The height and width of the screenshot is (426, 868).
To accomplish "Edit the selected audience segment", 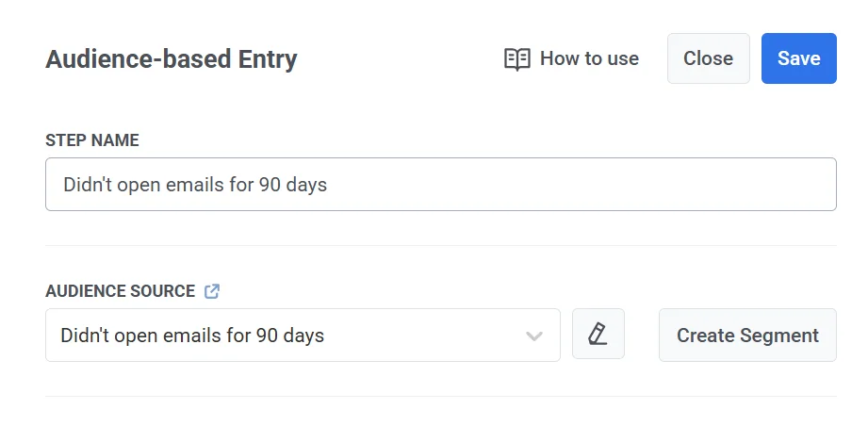I will 598,334.
